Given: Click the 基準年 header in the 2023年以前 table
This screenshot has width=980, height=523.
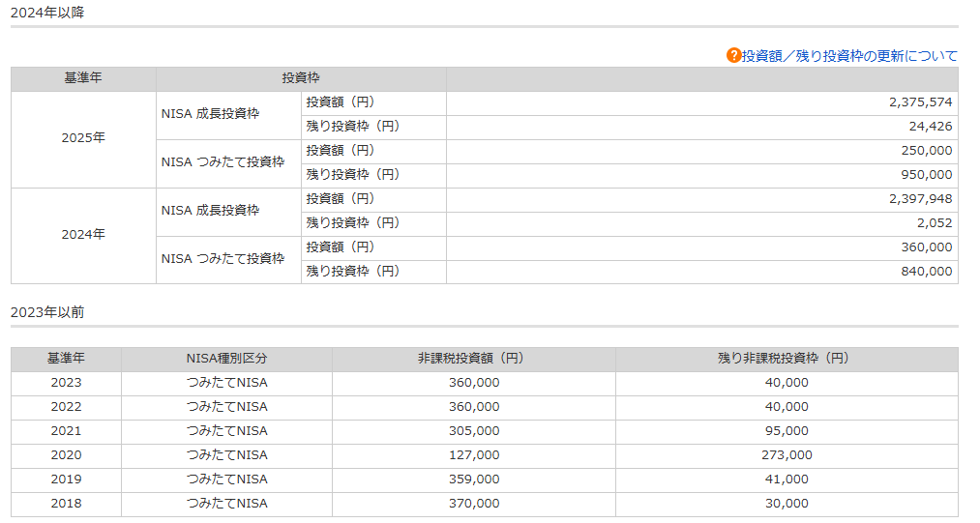Looking at the screenshot, I should (66, 359).
